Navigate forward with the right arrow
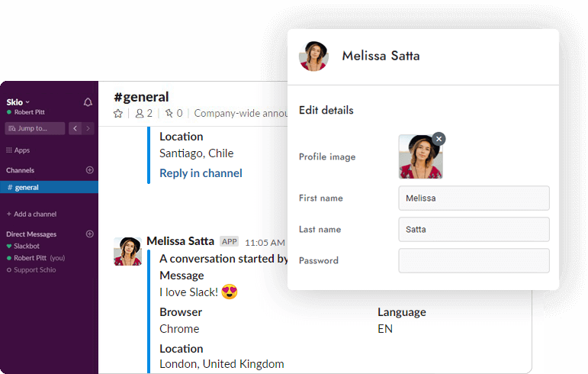Screen dimensions: 588x374 (x=89, y=128)
